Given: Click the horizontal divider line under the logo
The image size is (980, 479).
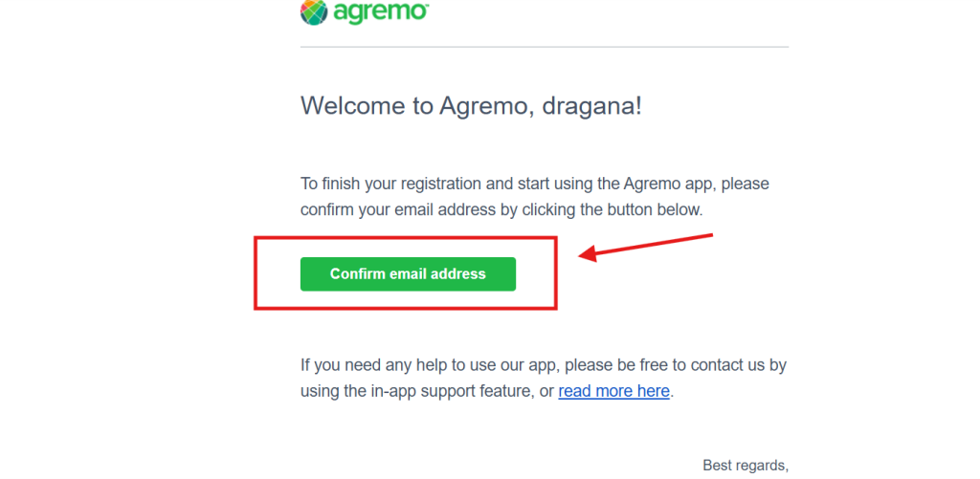Looking at the screenshot, I should pos(544,47).
